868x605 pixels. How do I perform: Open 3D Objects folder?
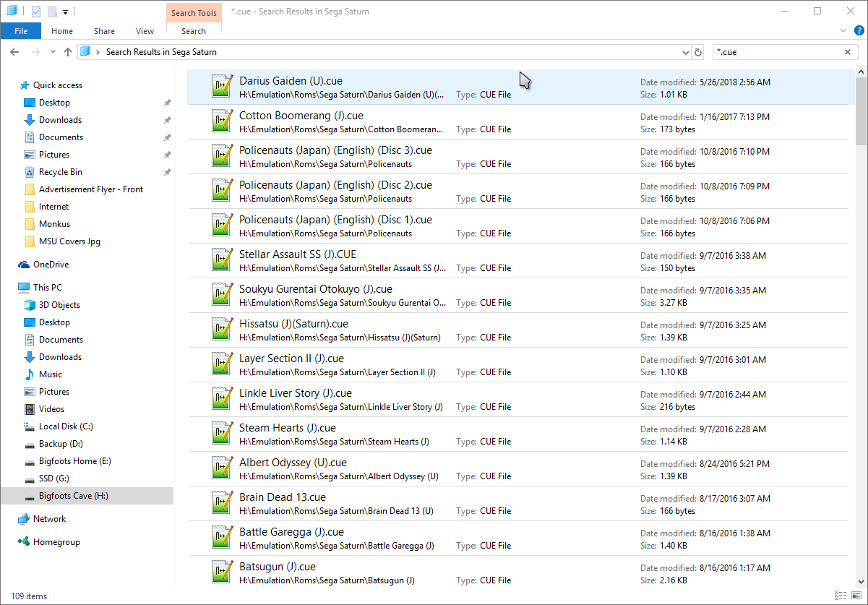click(x=59, y=305)
